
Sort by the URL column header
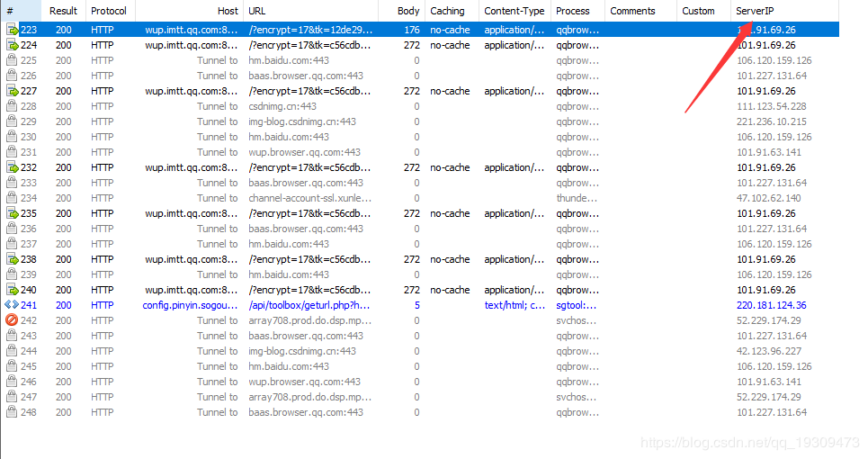(310, 11)
